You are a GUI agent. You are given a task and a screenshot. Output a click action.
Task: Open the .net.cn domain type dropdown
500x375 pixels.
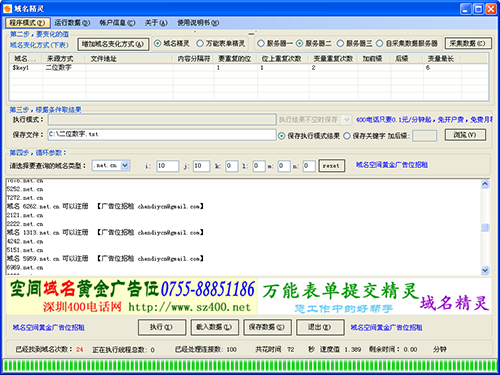coord(111,165)
